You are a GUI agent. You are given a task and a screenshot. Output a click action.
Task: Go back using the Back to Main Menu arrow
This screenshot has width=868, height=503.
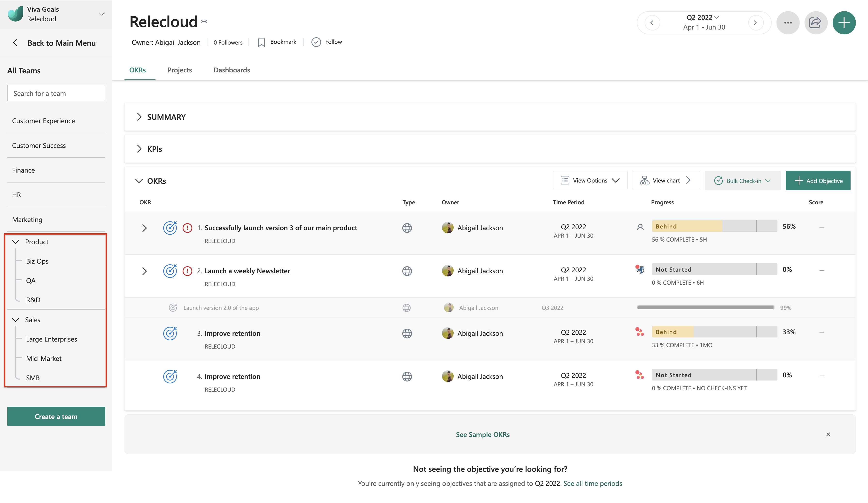pos(15,43)
